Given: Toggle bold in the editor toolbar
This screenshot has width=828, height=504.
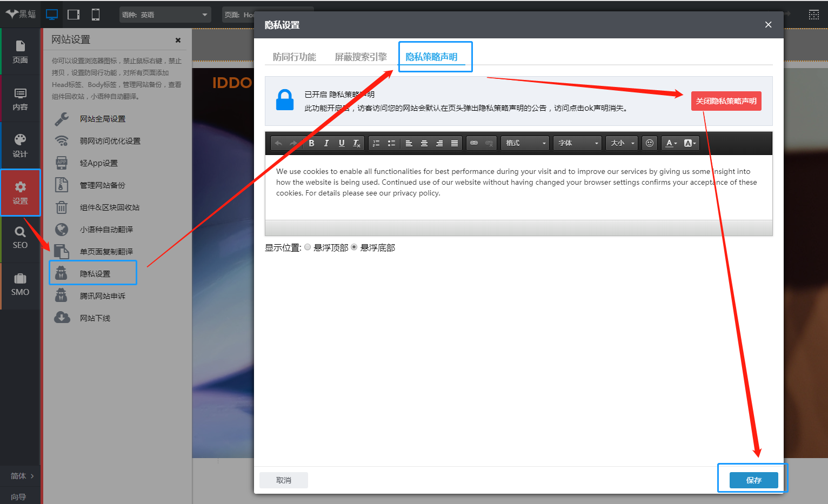Looking at the screenshot, I should pos(311,143).
